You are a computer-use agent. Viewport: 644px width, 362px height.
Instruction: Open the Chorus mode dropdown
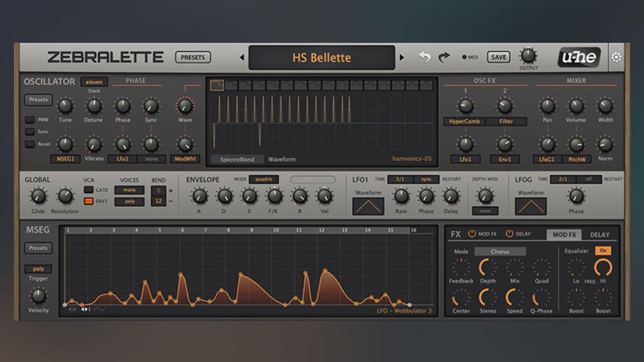coord(499,251)
